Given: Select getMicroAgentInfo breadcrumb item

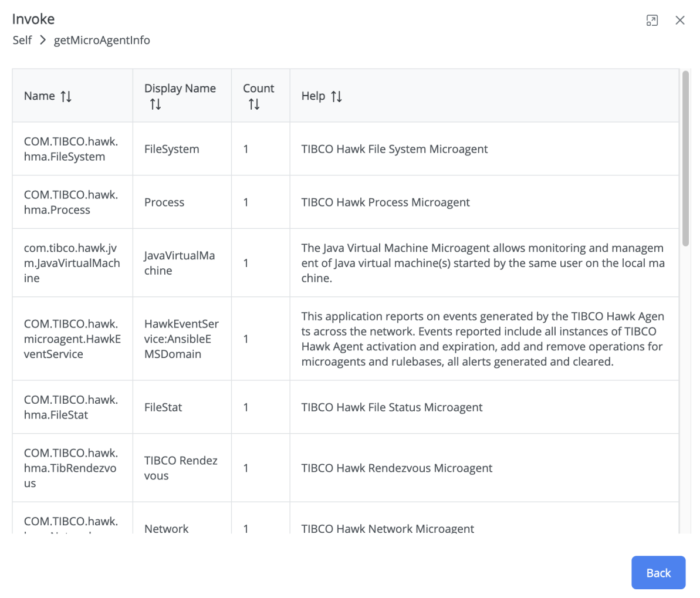Looking at the screenshot, I should (102, 40).
